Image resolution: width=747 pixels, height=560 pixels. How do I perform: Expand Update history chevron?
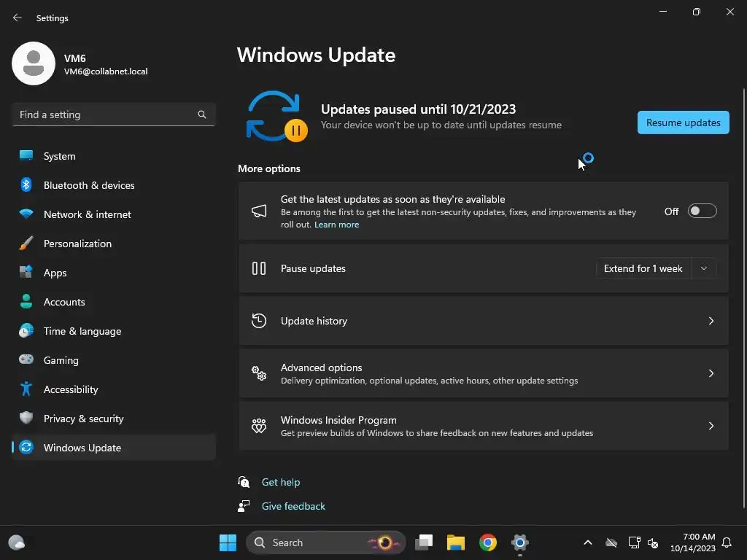[711, 321]
